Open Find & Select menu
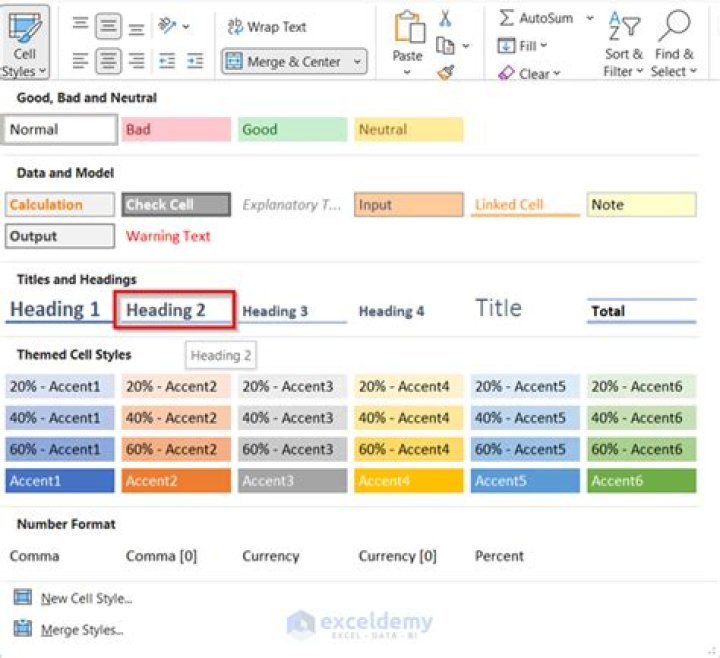 [674, 43]
